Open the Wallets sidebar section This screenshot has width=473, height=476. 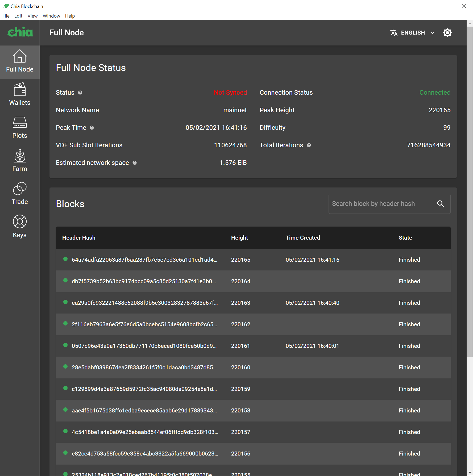(x=20, y=95)
